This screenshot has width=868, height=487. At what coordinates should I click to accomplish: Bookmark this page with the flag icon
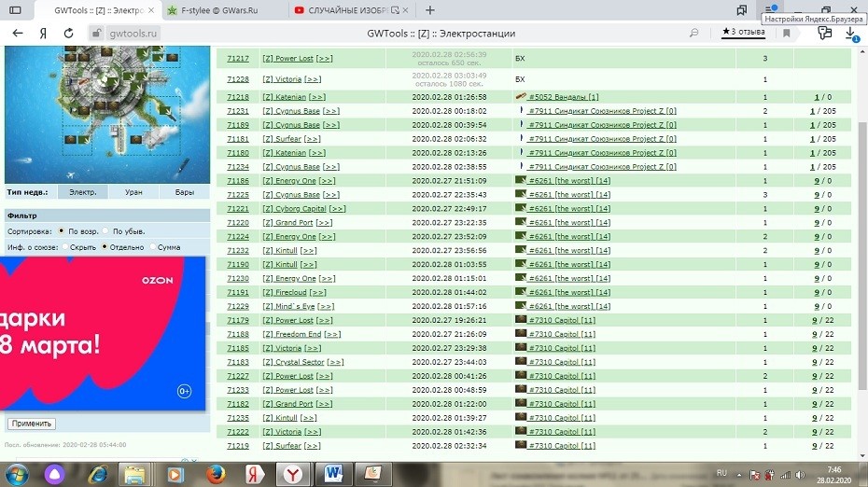coord(787,34)
